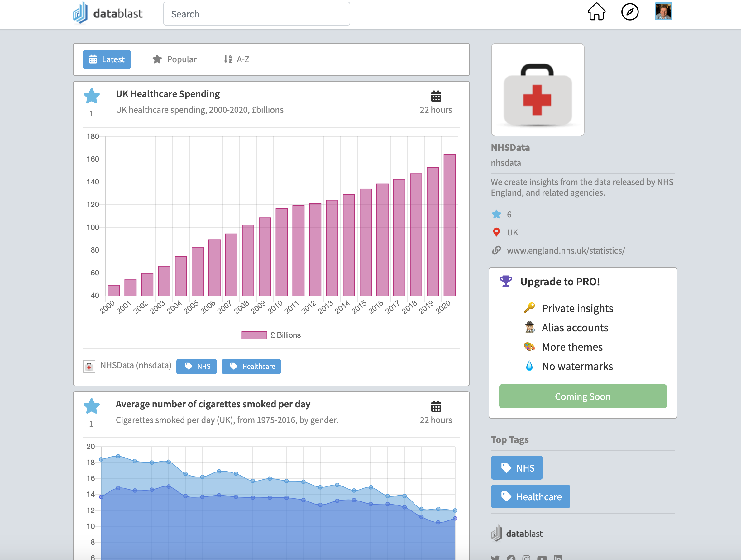Toggle the £ Billions legend swatch

[254, 335]
